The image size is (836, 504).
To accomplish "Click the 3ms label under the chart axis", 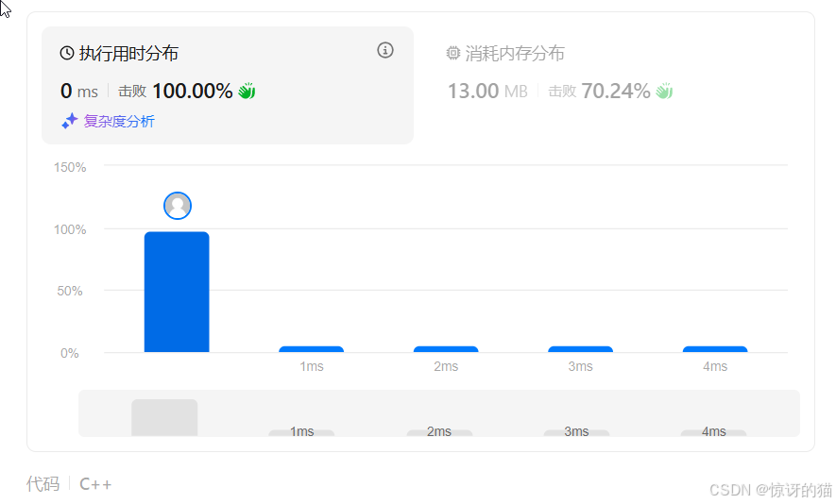I will pyautogui.click(x=580, y=366).
